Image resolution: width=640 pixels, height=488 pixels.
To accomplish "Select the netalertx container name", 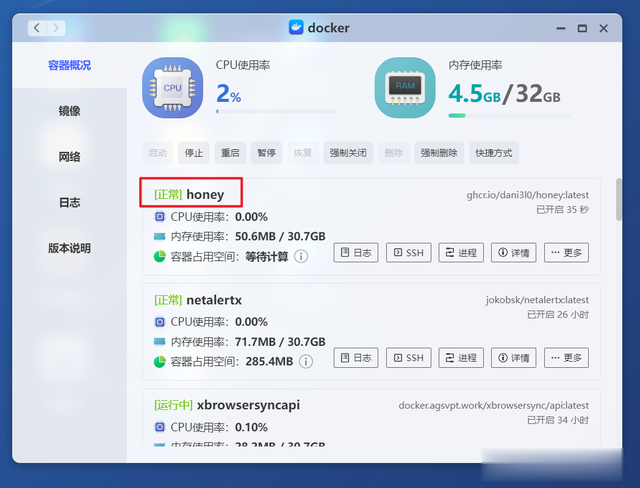I will tap(214, 300).
